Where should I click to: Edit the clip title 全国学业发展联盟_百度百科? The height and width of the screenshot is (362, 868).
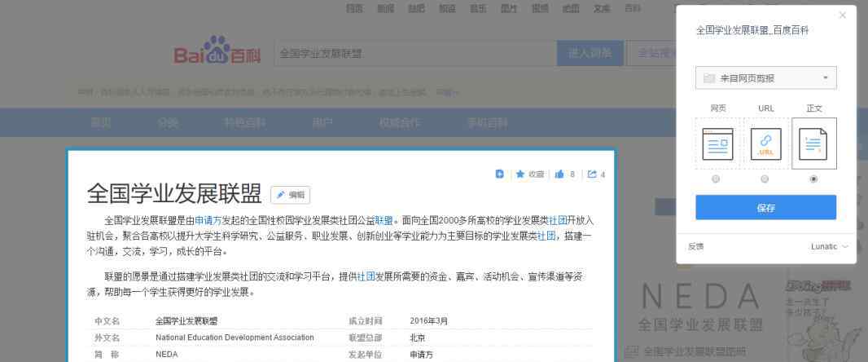752,30
